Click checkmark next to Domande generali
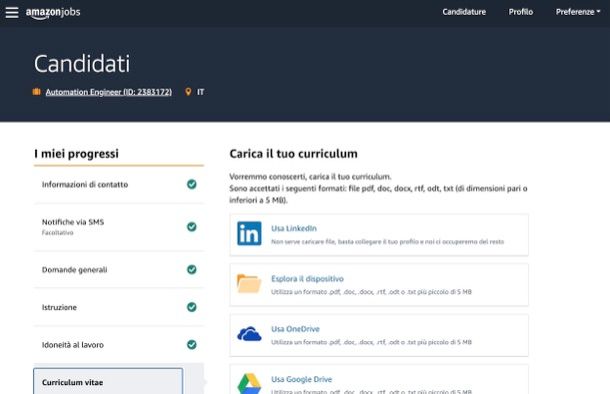 tap(192, 270)
